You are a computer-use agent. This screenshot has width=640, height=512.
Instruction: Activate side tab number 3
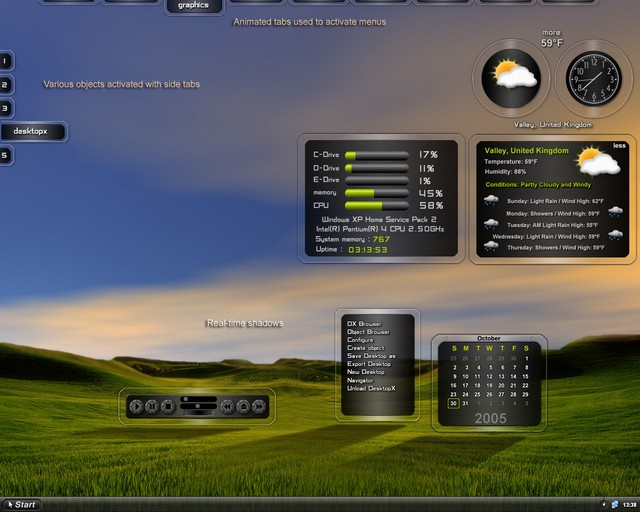(6, 108)
